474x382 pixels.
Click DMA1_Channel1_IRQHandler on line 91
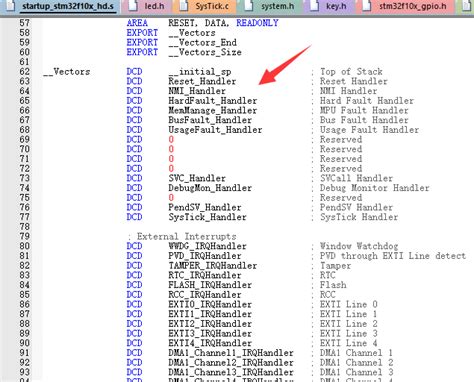(x=231, y=353)
